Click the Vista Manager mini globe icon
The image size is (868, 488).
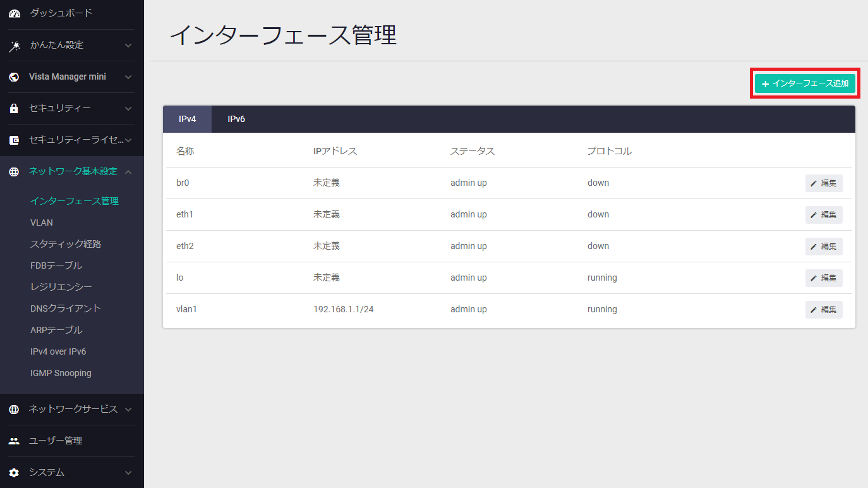tap(14, 77)
